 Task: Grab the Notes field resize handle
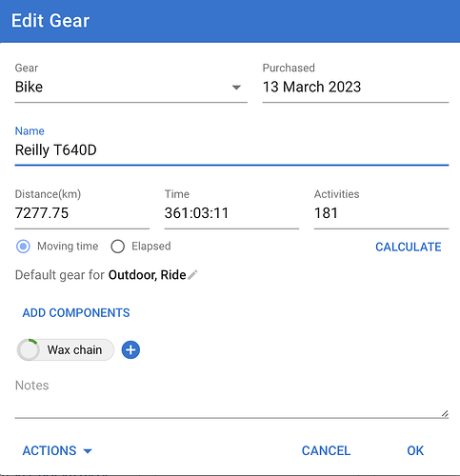pos(445,413)
